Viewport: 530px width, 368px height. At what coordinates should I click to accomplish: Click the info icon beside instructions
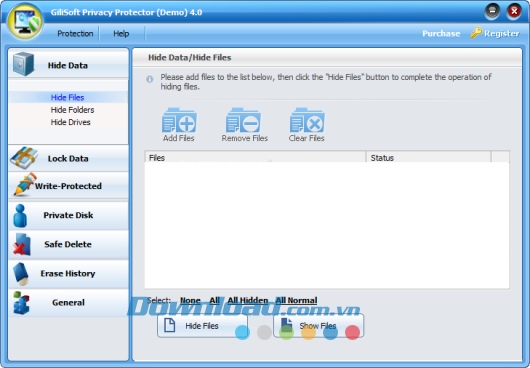click(x=150, y=79)
